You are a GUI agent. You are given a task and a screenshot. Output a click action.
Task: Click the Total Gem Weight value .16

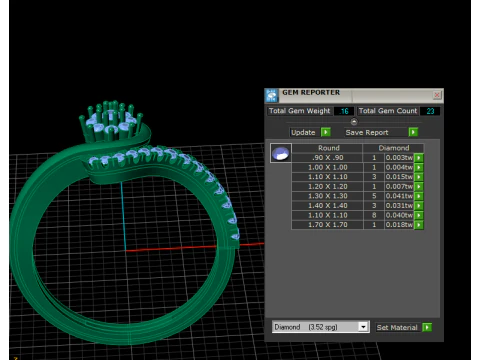[344, 111]
